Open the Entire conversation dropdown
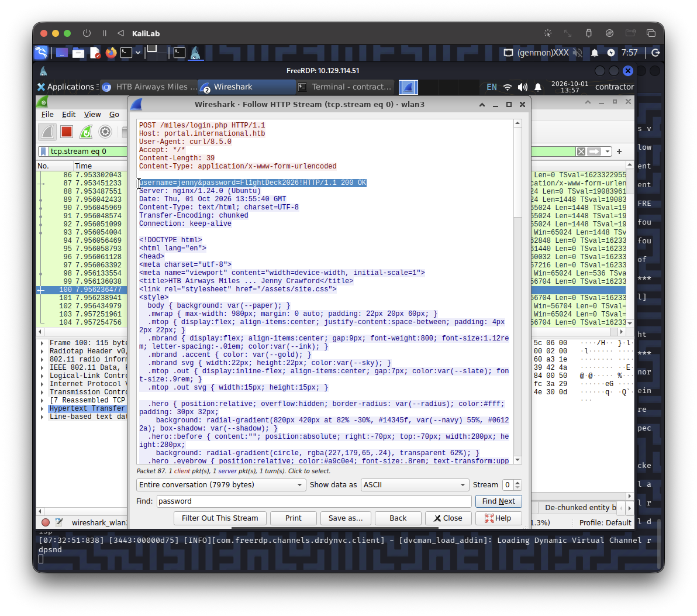The width and height of the screenshot is (697, 616). click(221, 485)
